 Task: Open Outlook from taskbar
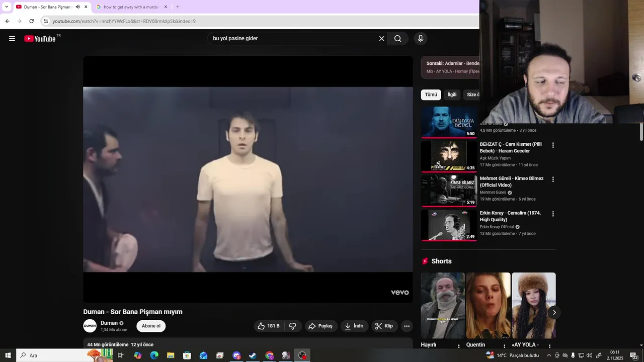tap(204, 355)
